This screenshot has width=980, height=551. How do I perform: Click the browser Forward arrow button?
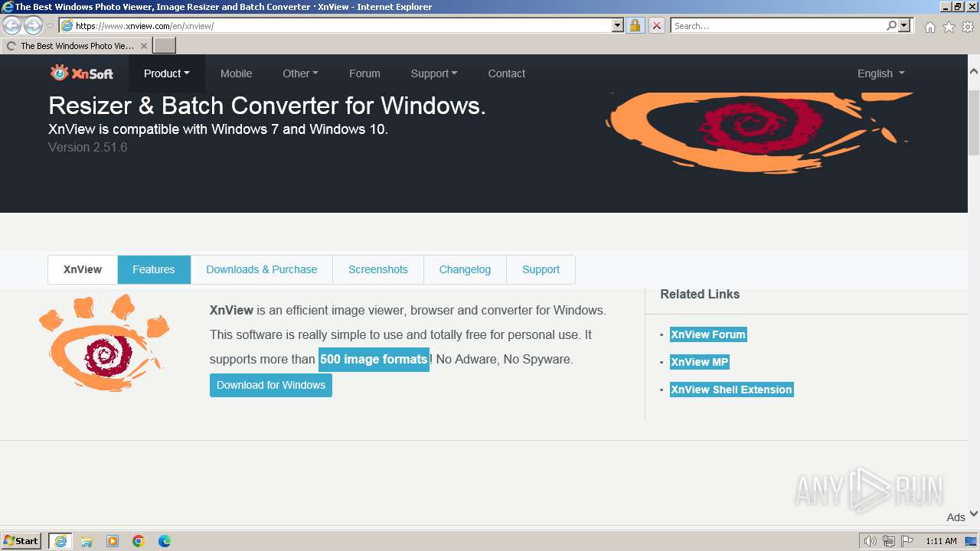pyautogui.click(x=33, y=26)
